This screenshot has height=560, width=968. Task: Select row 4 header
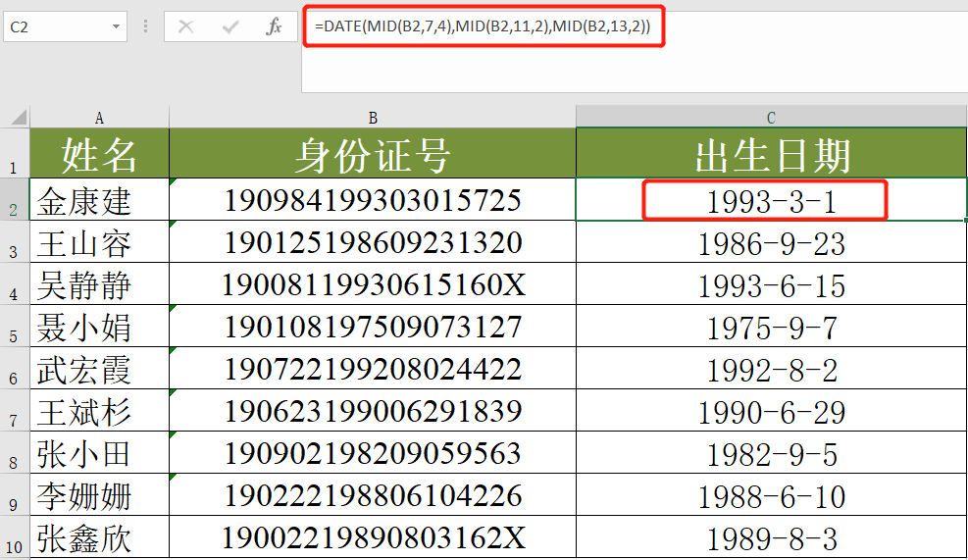pos(14,283)
